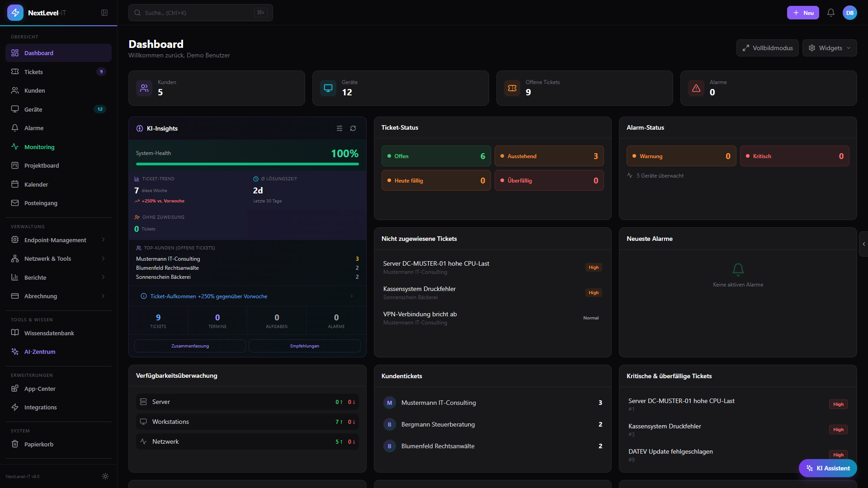Click the Vollbildmodus button
The width and height of the screenshot is (868, 488).
pos(767,48)
